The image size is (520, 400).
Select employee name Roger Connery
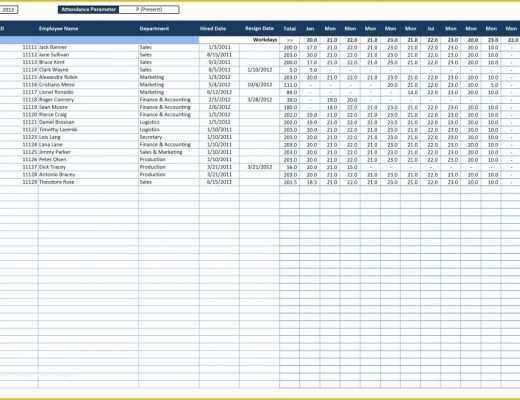[x=56, y=100]
